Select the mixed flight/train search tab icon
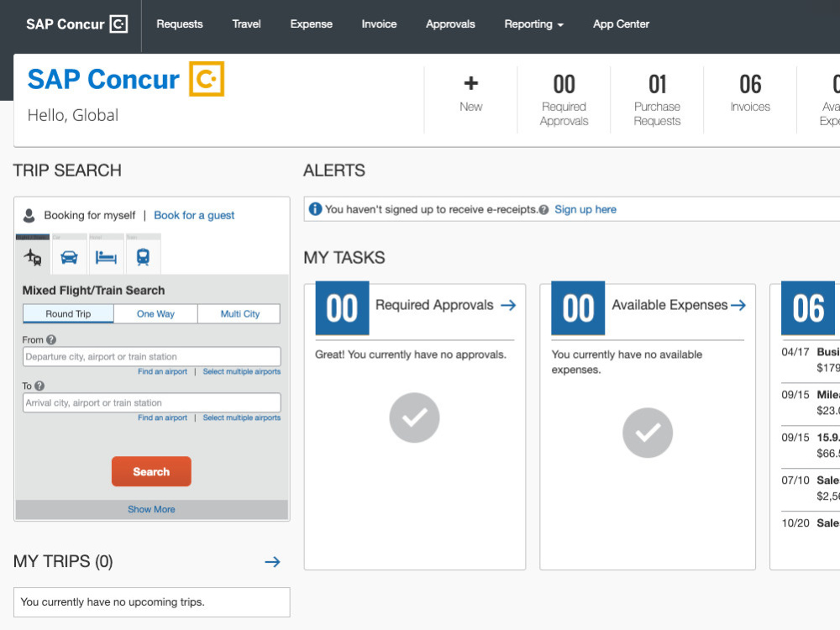Image resolution: width=840 pixels, height=630 pixels. pyautogui.click(x=33, y=257)
